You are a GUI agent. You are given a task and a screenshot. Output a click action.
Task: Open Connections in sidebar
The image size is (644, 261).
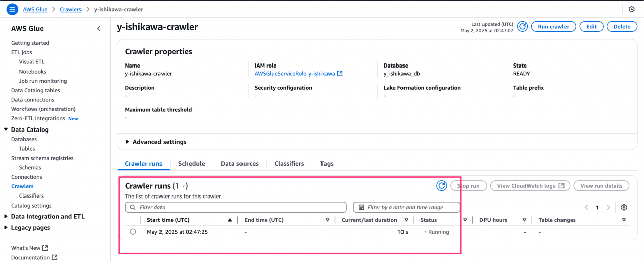(x=27, y=177)
